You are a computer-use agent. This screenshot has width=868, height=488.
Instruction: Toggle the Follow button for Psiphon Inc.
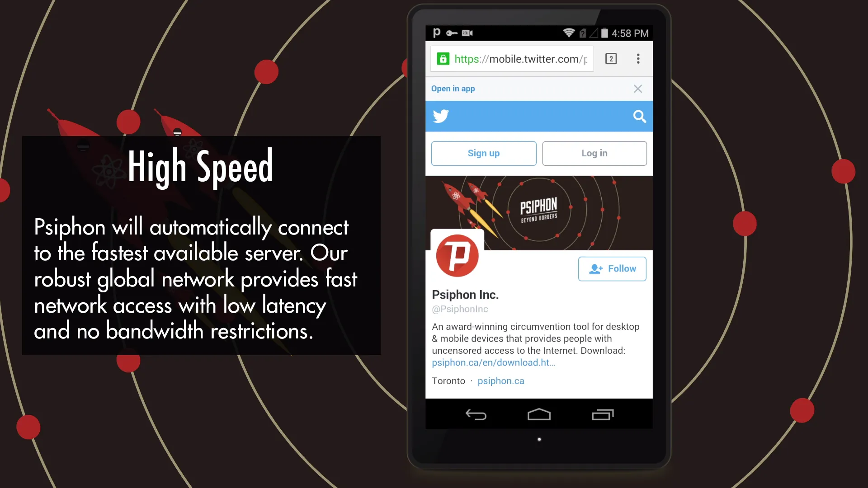tap(612, 268)
